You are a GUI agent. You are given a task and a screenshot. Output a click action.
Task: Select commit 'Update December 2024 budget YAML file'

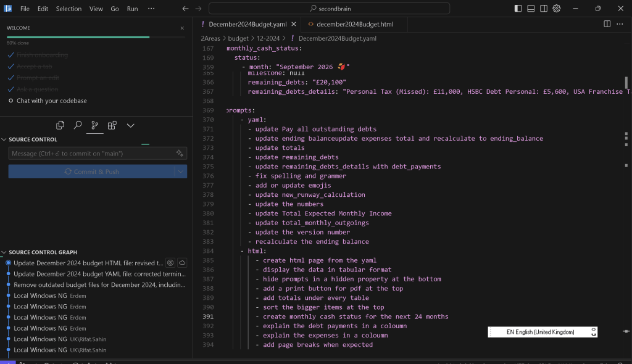[99, 274]
